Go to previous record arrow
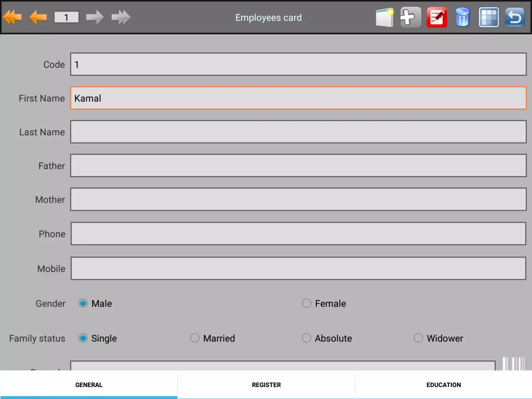Viewport: 532px width, 399px height. [38, 17]
